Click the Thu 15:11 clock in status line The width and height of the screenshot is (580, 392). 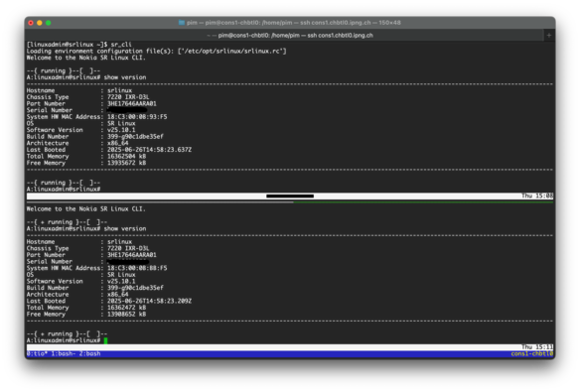(x=537, y=347)
